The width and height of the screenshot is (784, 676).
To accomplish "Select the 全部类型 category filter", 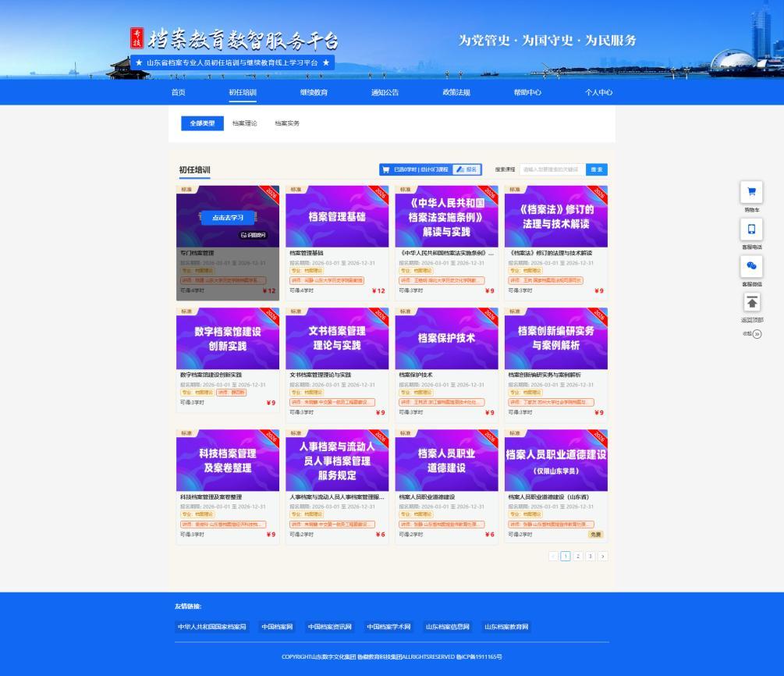I will (x=202, y=123).
